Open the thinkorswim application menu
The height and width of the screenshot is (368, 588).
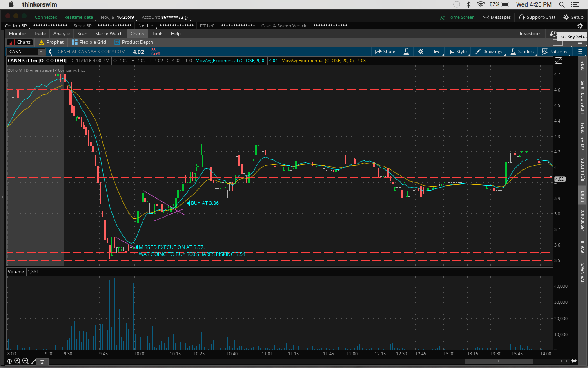[40, 4]
